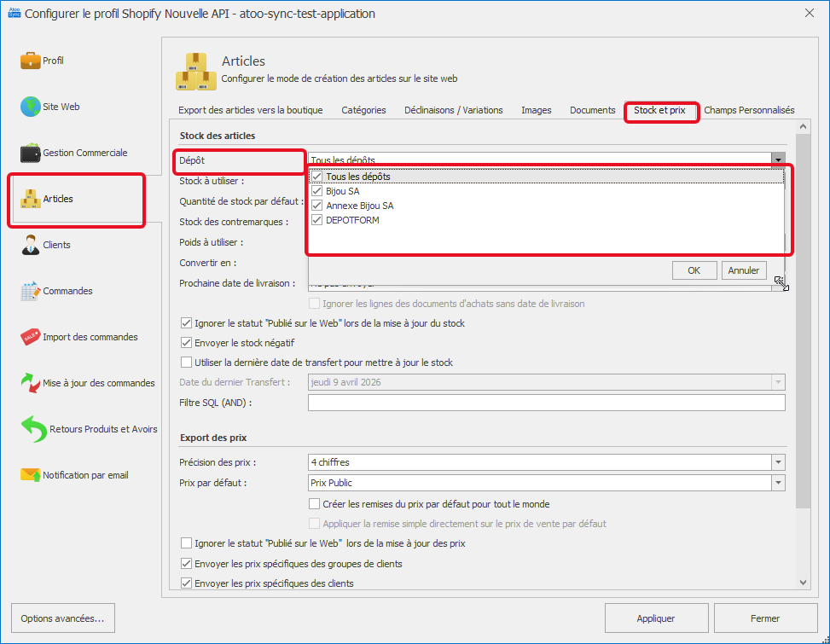Enable Créer les remises du prix par défaut

tap(315, 504)
